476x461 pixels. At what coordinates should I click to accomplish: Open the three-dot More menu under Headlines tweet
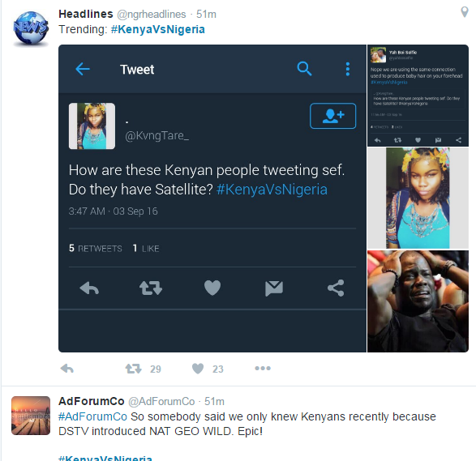click(x=263, y=368)
